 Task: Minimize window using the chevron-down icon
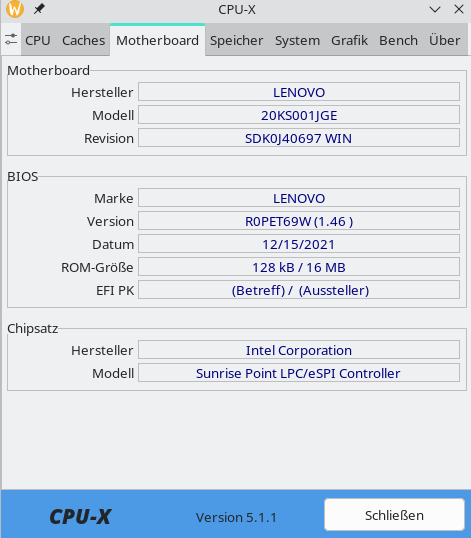(x=435, y=9)
